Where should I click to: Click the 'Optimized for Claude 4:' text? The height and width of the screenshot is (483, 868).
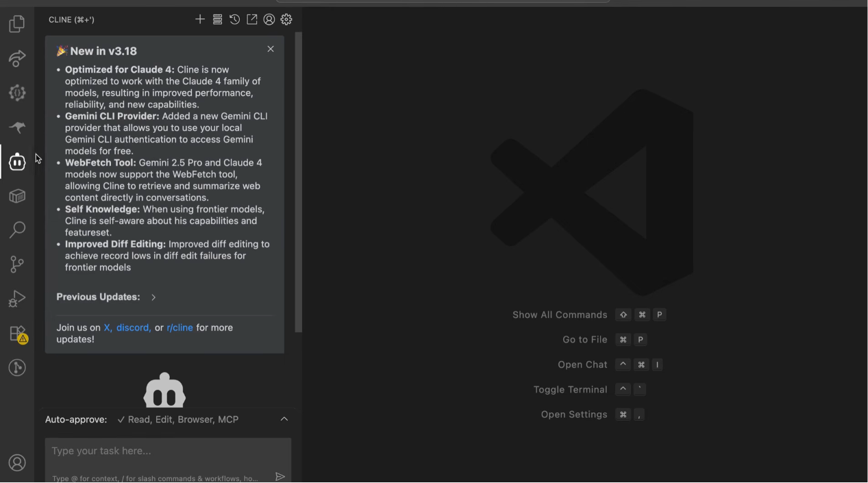120,70
